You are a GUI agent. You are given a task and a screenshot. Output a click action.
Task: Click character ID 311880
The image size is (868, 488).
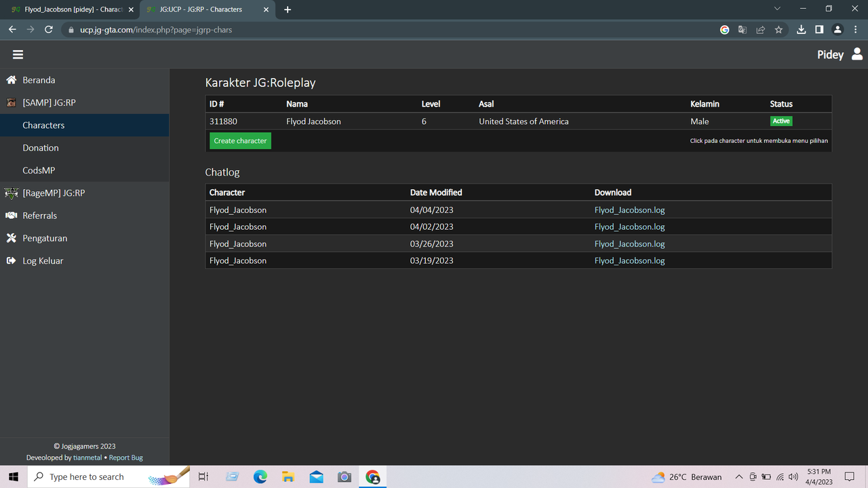[223, 121]
